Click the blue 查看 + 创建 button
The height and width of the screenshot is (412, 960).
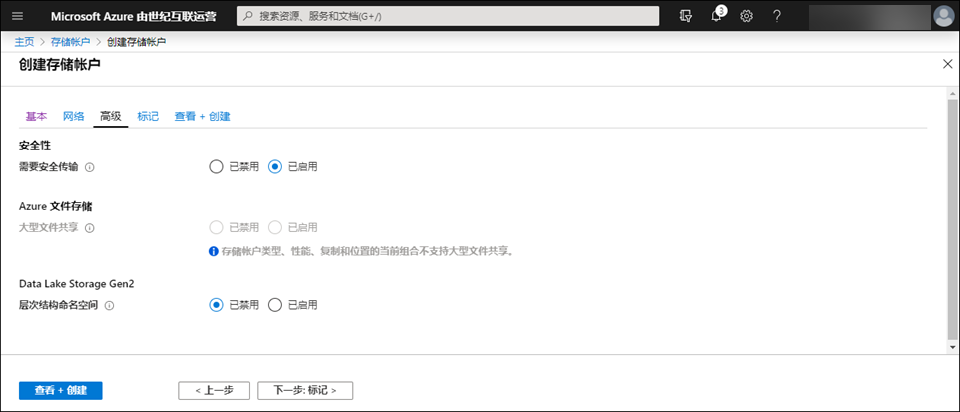point(61,391)
